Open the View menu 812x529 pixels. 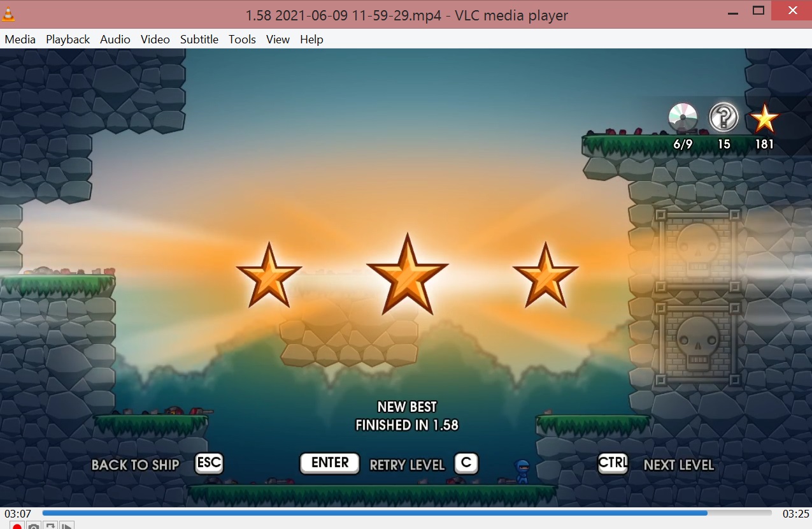tap(278, 40)
